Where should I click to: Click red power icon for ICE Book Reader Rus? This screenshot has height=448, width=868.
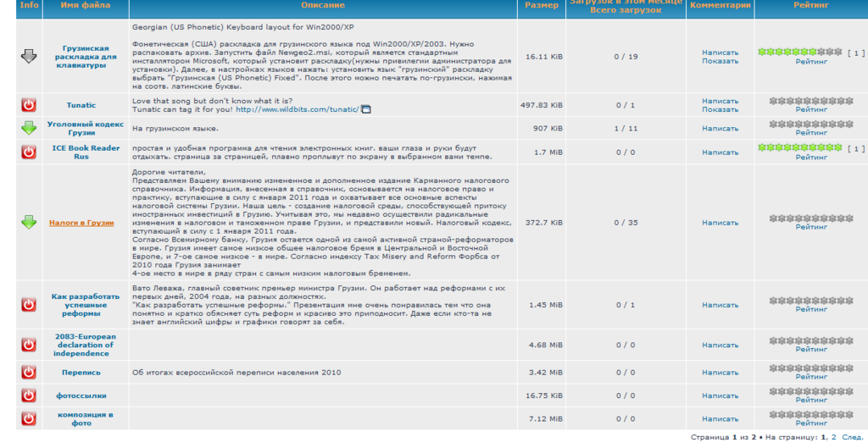coord(29,152)
